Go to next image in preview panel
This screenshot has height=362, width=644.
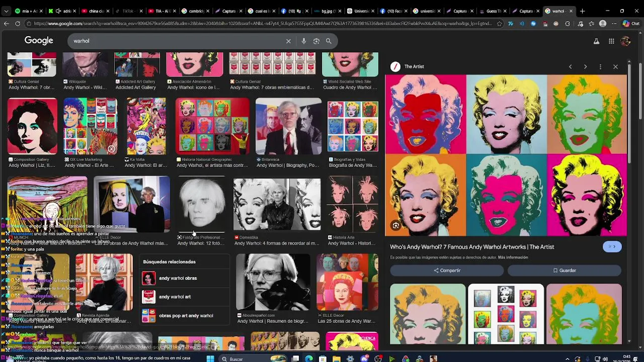585,66
